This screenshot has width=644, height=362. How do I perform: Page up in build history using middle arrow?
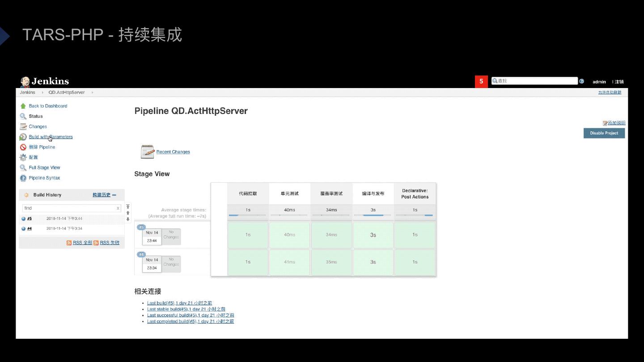point(128,213)
